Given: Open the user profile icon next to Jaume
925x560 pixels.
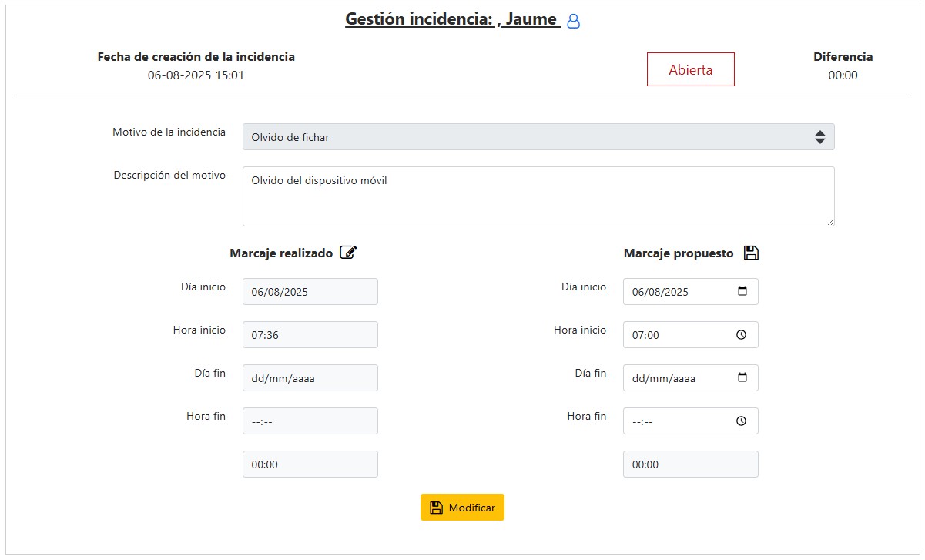Looking at the screenshot, I should tap(573, 22).
